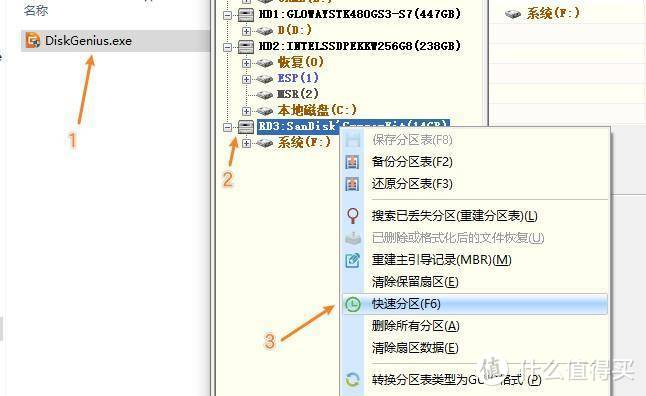
Task: Expand the 本地磁盘(C:) partition node
Action: tap(246, 111)
